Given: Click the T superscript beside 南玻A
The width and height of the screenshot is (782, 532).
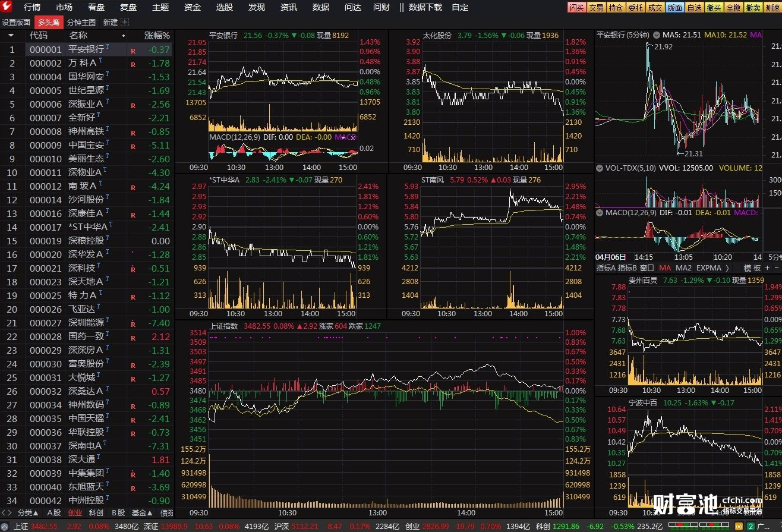Looking at the screenshot, I should (x=101, y=183).
